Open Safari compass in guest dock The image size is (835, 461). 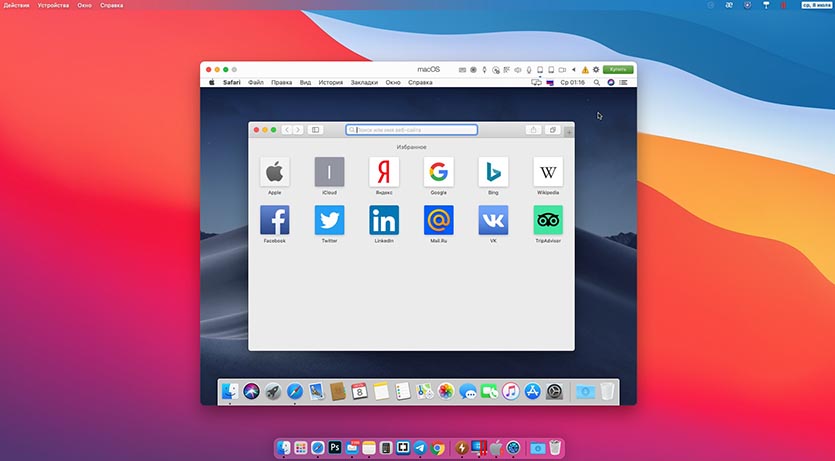pos(294,391)
